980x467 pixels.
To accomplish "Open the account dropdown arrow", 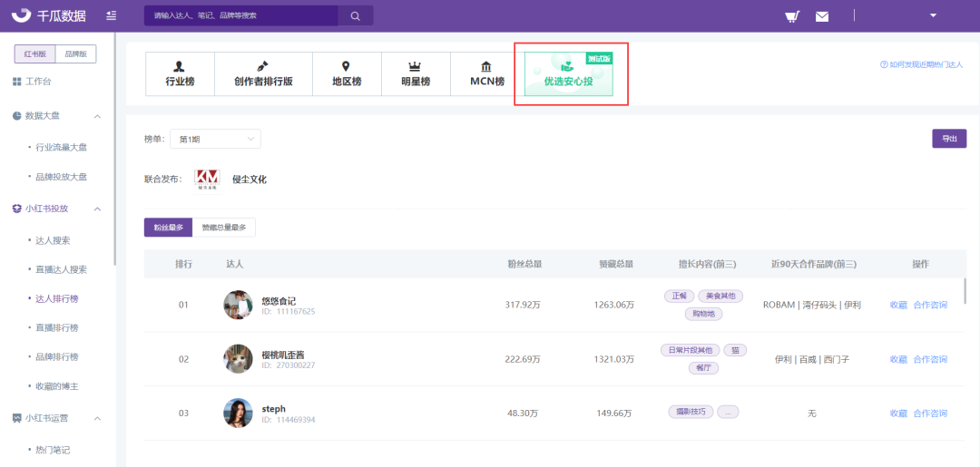I will point(933,15).
